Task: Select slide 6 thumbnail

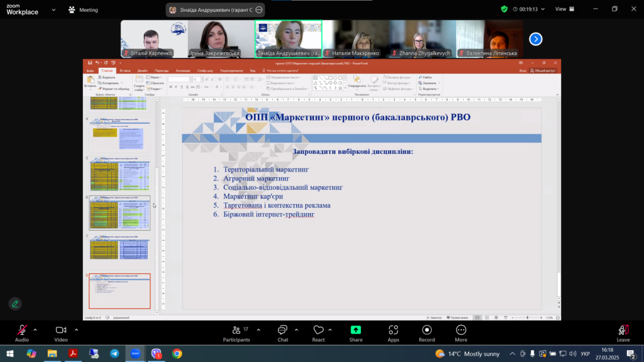Action: tap(119, 212)
